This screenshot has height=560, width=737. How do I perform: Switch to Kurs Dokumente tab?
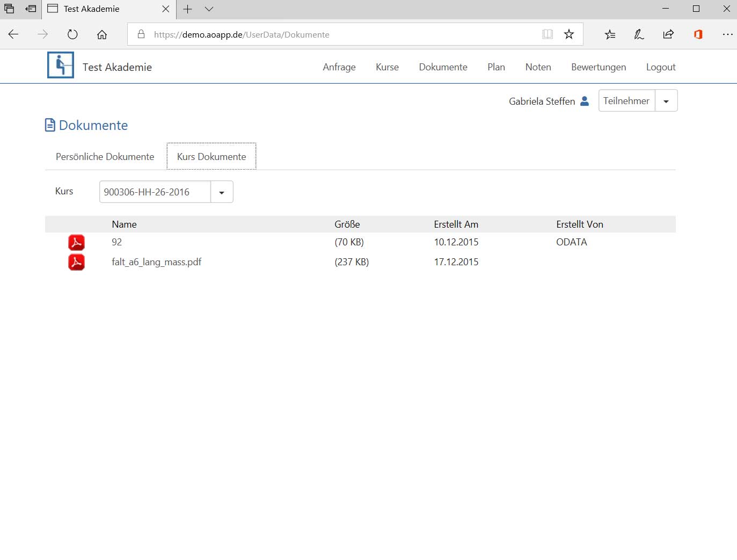pyautogui.click(x=211, y=157)
